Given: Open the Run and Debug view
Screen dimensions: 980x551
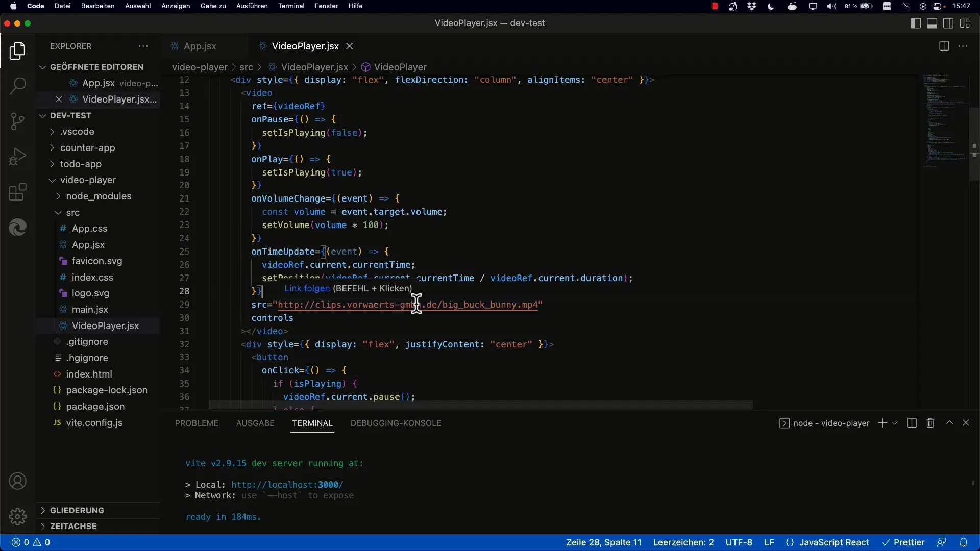Looking at the screenshot, I should click(17, 157).
